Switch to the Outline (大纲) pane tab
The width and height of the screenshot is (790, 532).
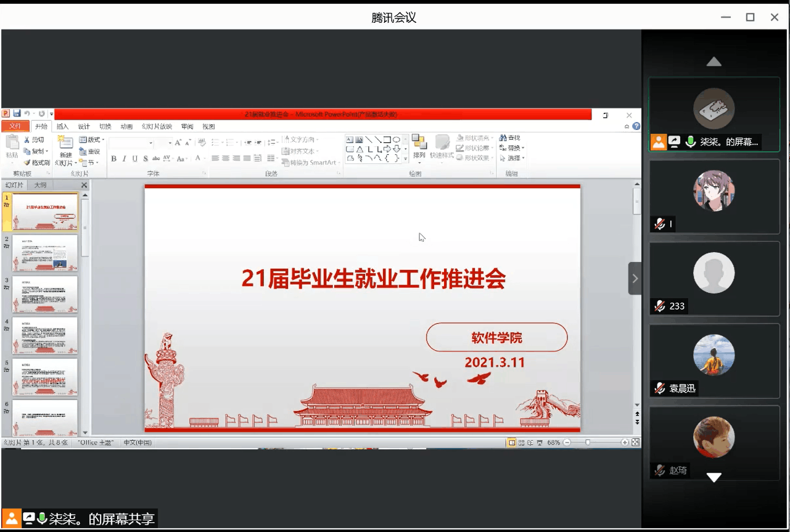coord(40,185)
